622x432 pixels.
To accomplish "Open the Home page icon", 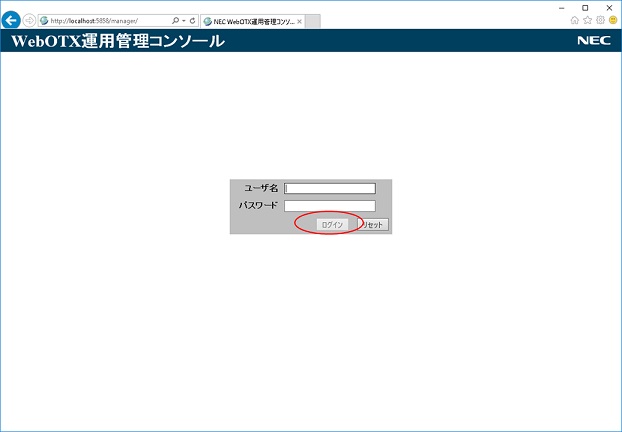I will coord(574,20).
